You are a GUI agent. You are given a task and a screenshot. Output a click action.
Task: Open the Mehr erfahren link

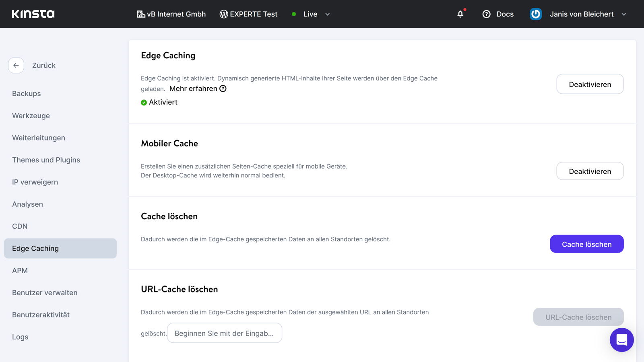(x=192, y=88)
